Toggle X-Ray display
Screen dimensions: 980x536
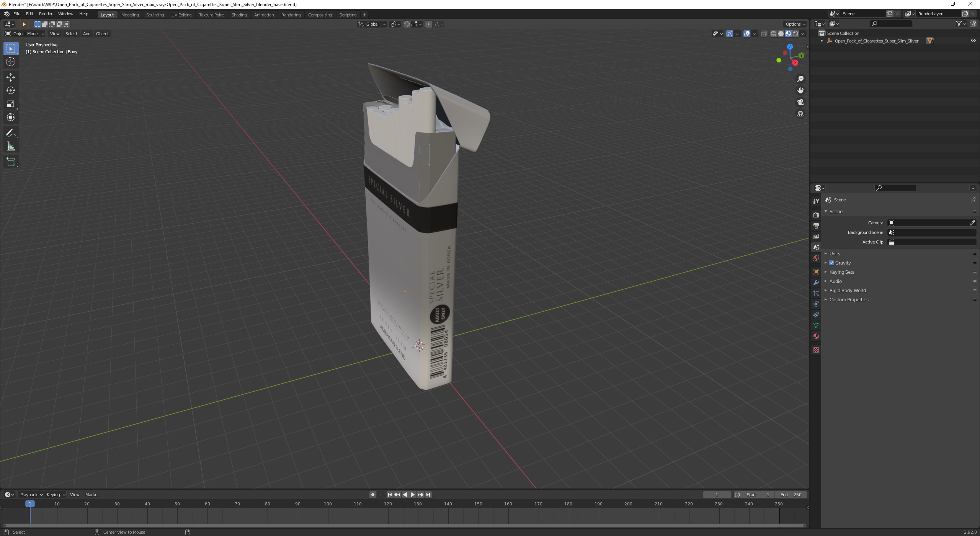tap(764, 34)
